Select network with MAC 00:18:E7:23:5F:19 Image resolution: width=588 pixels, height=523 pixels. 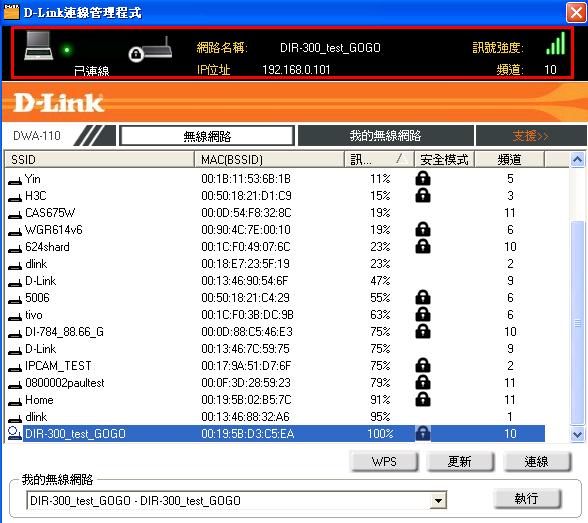tap(276, 264)
